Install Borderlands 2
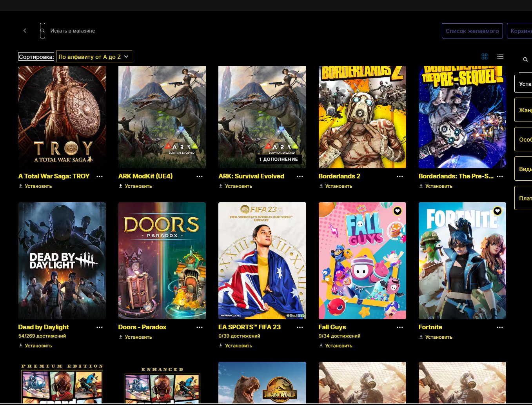 [336, 186]
